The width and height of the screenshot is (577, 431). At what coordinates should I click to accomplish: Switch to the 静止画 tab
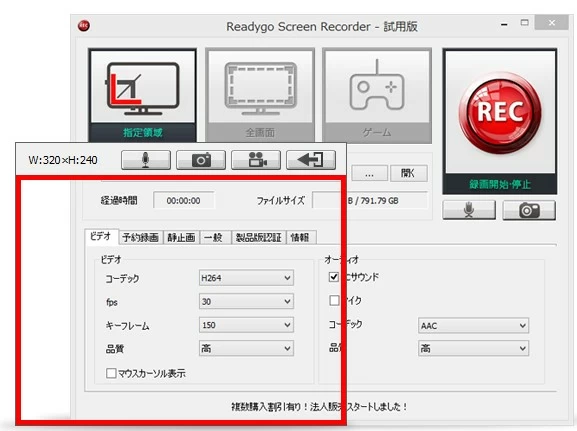(x=181, y=237)
